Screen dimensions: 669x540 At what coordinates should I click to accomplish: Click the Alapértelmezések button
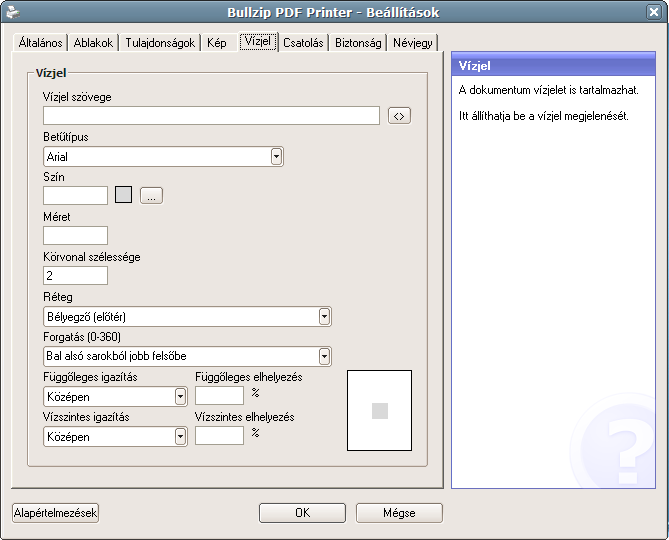55,513
